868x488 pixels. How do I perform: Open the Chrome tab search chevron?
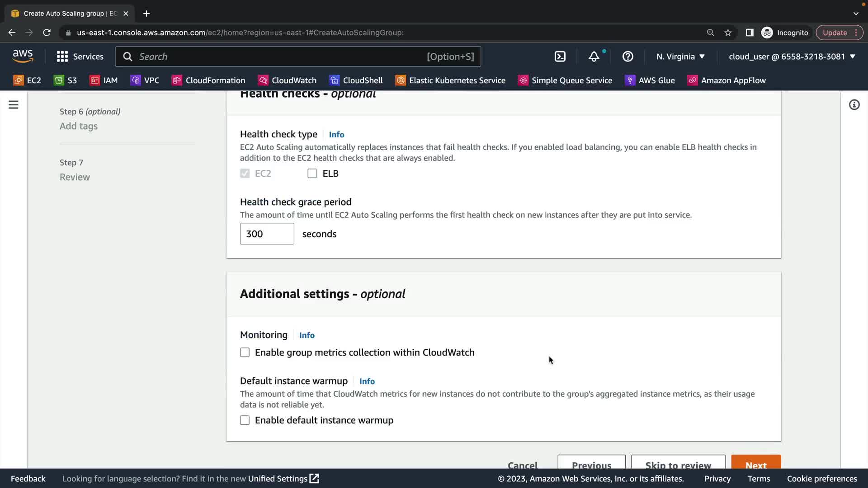pos(856,14)
